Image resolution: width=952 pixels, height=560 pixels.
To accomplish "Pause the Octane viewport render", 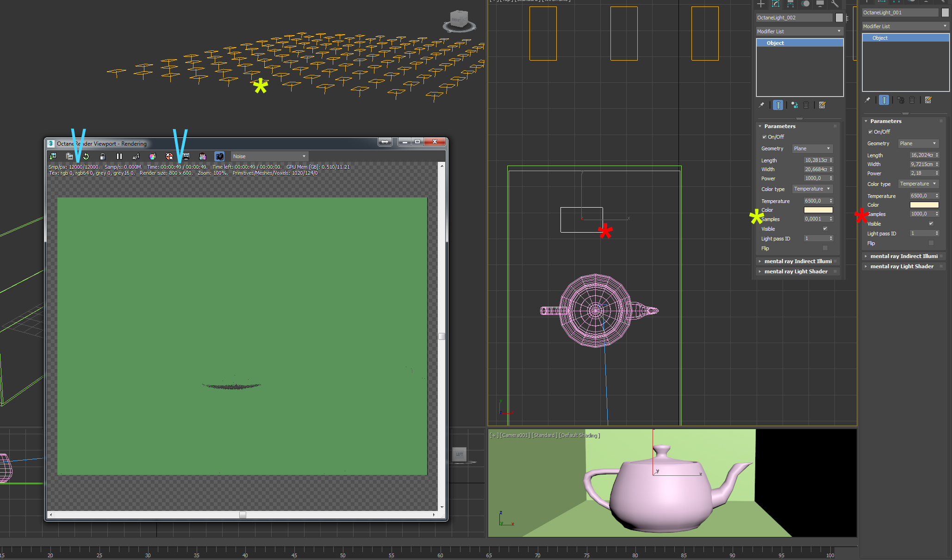I will tap(119, 156).
